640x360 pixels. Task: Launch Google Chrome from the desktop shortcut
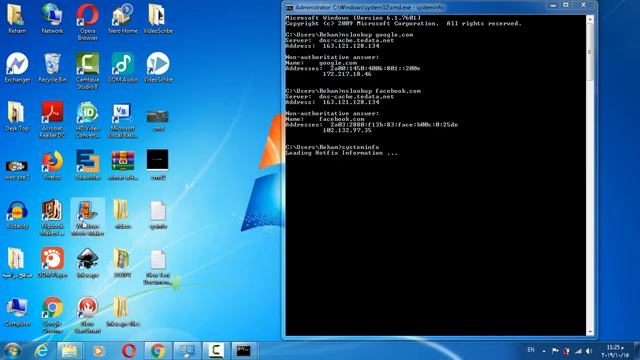52,315
